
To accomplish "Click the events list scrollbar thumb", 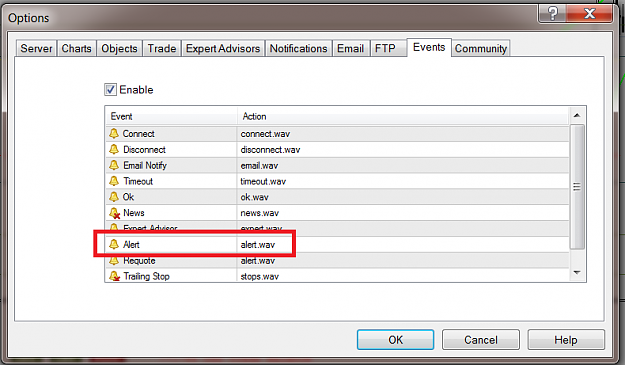I will tap(577, 186).
